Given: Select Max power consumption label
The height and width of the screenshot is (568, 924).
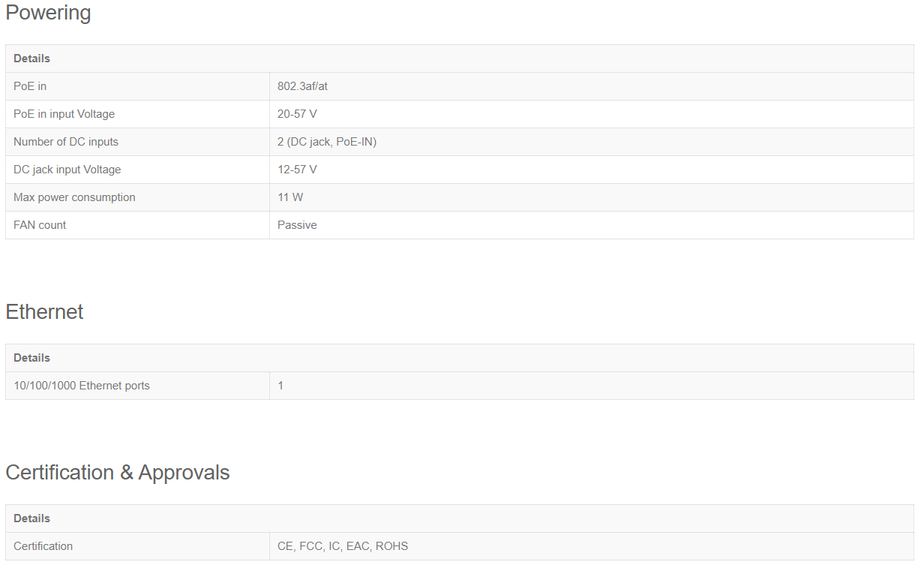Looking at the screenshot, I should 74,197.
